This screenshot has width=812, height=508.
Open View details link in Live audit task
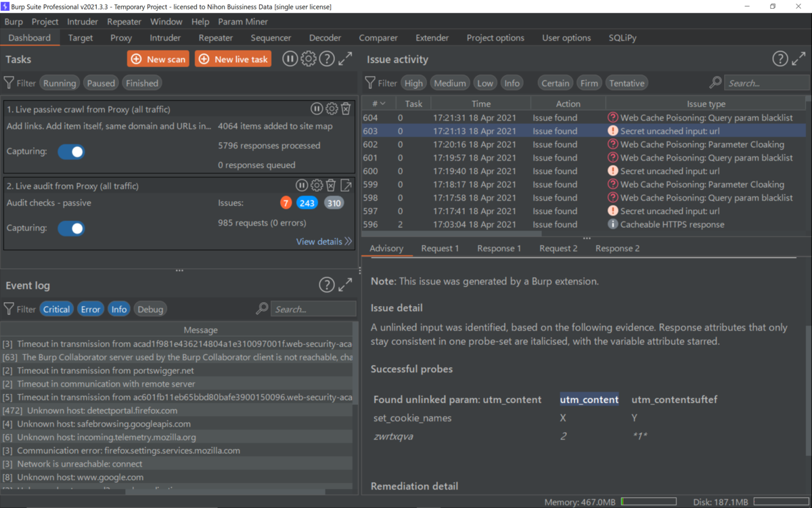(x=324, y=241)
